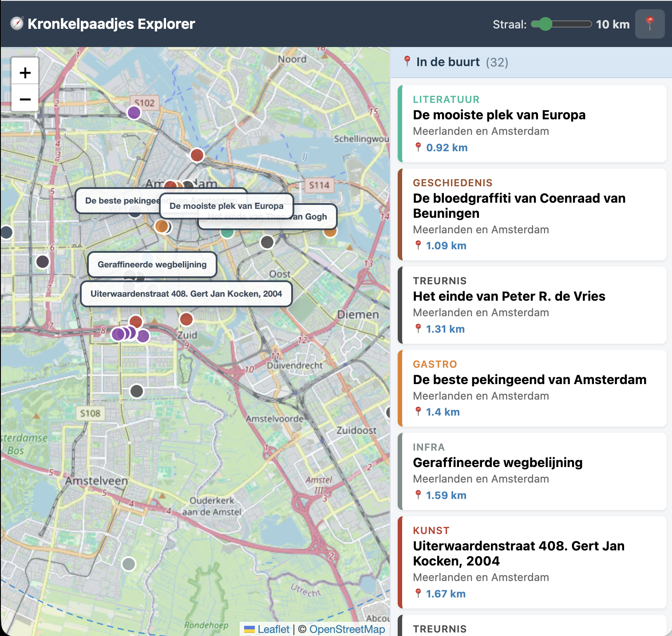Click the 1.67 km distance label

click(446, 594)
